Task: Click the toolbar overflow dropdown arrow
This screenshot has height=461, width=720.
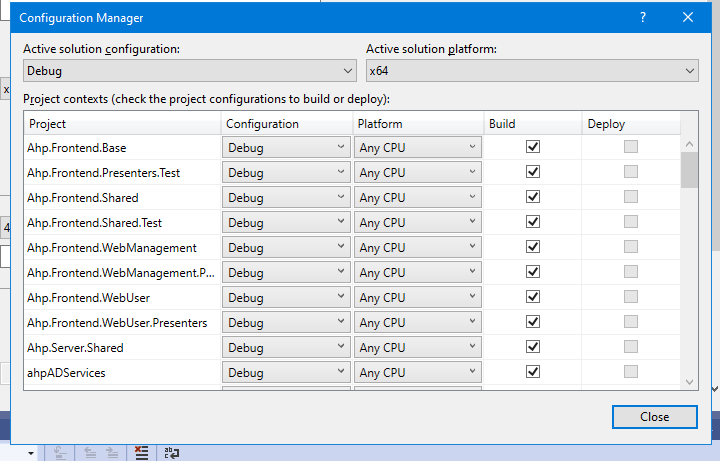Action: [x=31, y=452]
